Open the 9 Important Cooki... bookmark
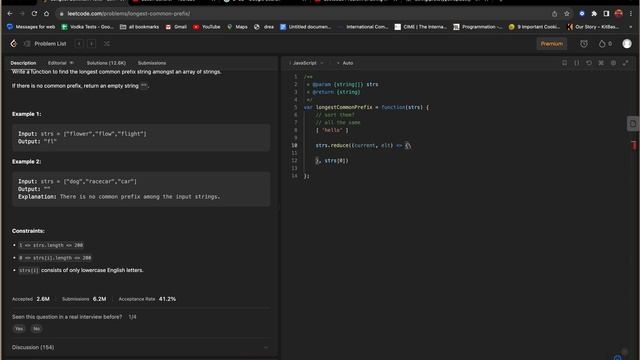Screen dimensions: 640x360 534,27
